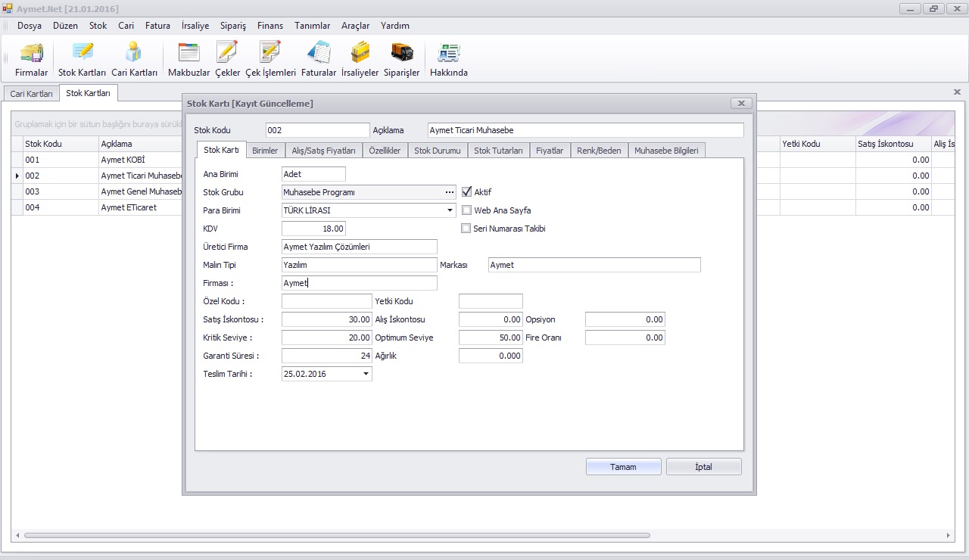The image size is (969, 560).
Task: Enable Seri Numarası Takibi checkbox
Action: point(466,229)
